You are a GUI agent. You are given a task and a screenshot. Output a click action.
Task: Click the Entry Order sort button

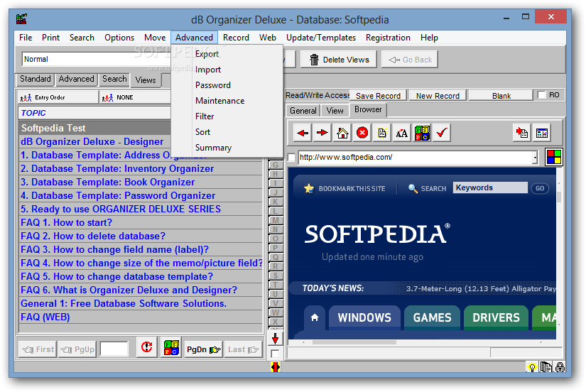coord(58,97)
